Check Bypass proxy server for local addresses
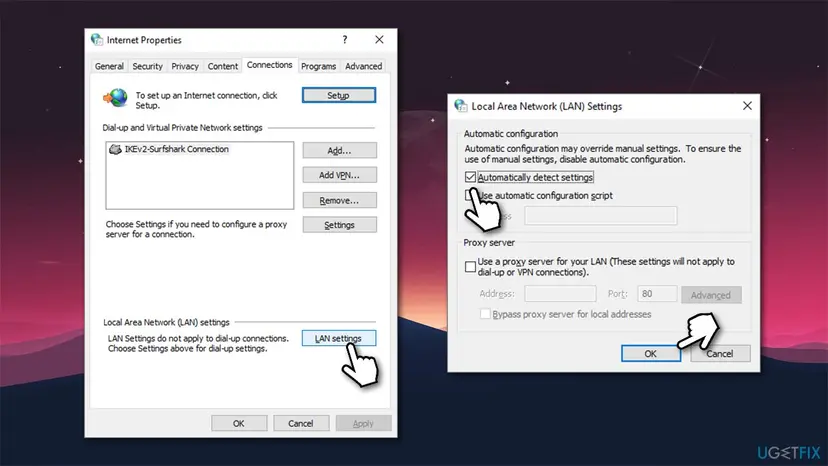Image resolution: width=828 pixels, height=466 pixels. (x=485, y=314)
